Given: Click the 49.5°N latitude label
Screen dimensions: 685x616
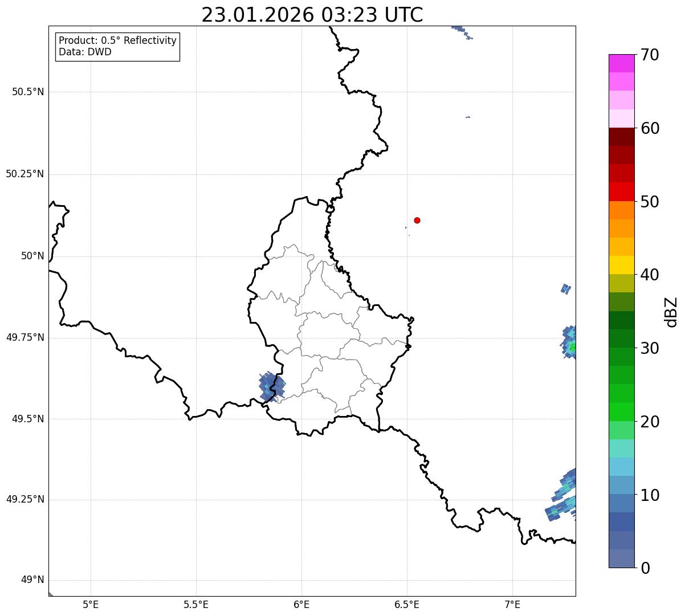Looking at the screenshot, I should (x=28, y=419).
